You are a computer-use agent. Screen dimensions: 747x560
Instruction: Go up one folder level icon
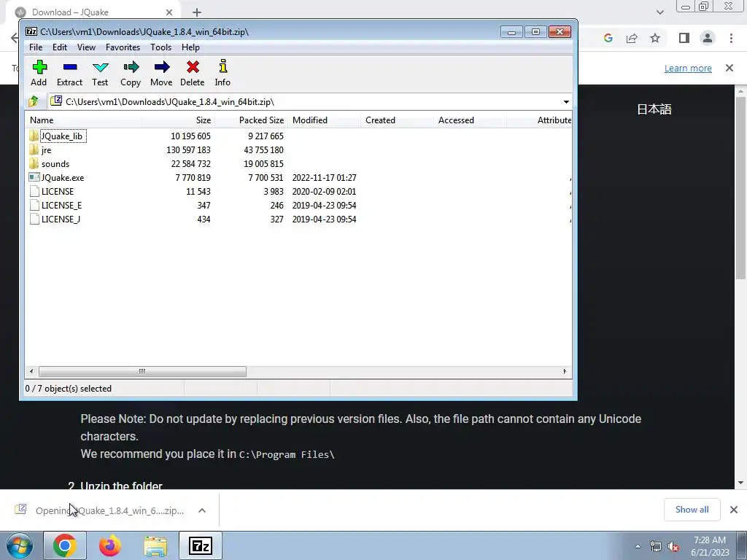tap(34, 101)
